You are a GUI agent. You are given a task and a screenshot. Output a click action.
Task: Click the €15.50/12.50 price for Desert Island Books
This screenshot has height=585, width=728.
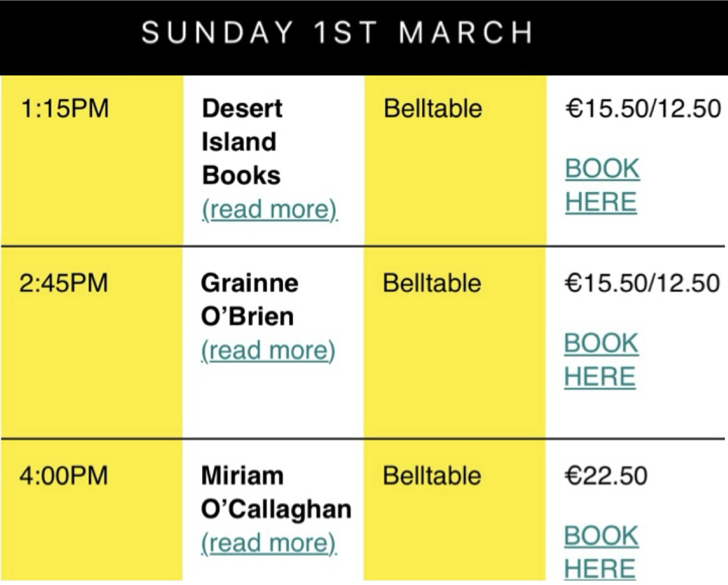point(642,109)
